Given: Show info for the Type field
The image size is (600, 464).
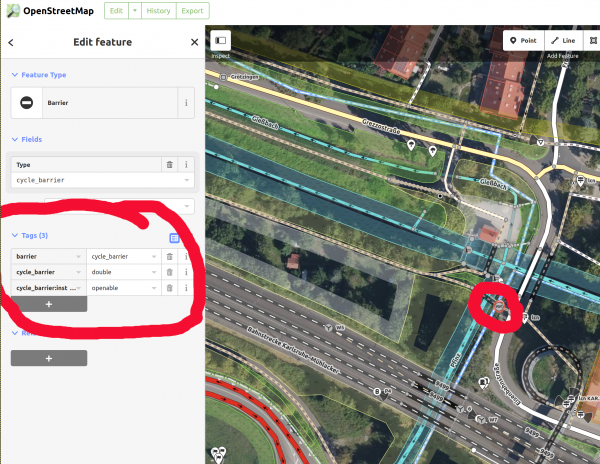Looking at the screenshot, I should [x=186, y=164].
